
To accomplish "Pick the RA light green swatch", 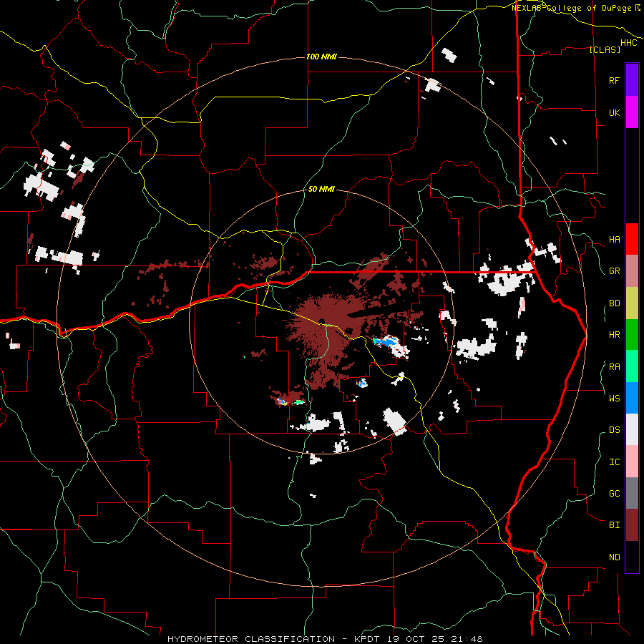I will pyautogui.click(x=632, y=366).
